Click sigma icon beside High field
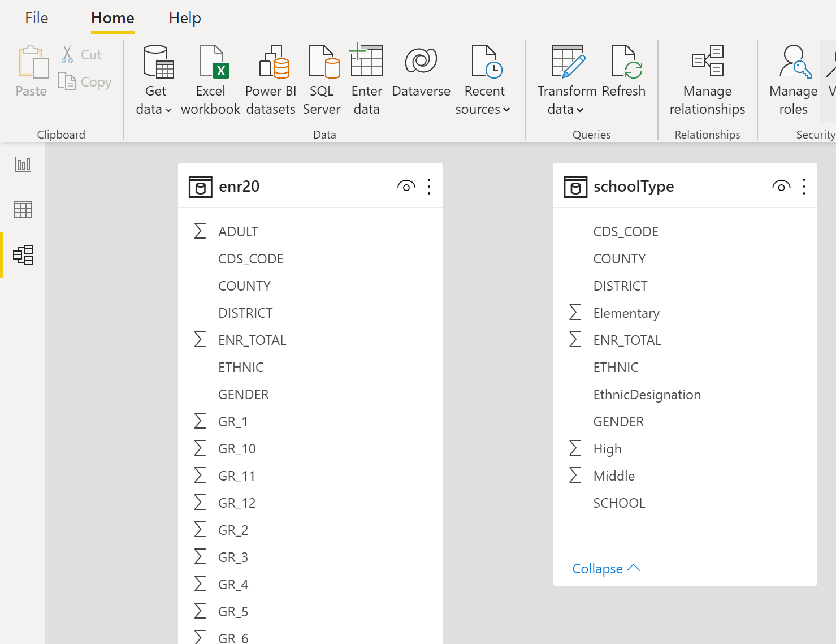Viewport: 836px width, 644px height. coord(575,448)
